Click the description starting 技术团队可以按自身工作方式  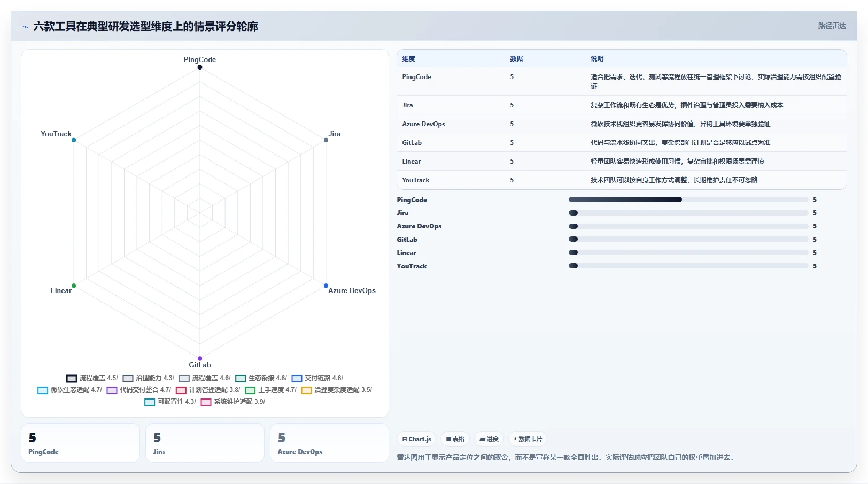point(674,180)
